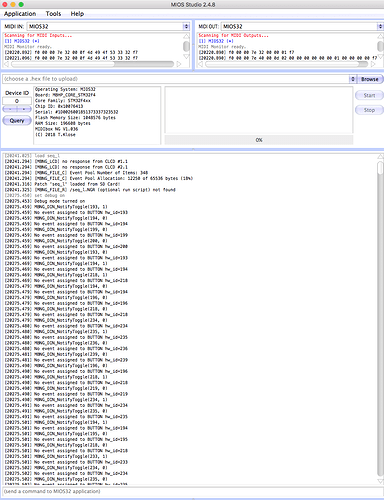Click the 'Debug mode turned on' log line

pyautogui.click(x=45, y=201)
